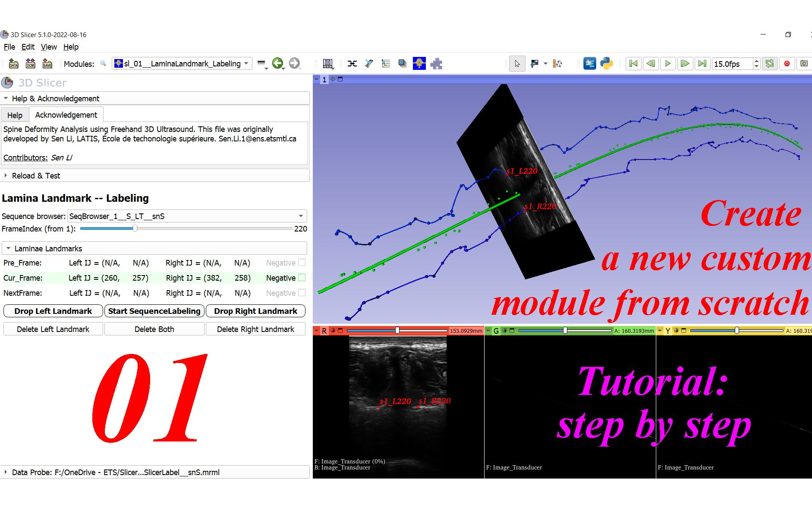Play the sequence with the green play button
Viewport: 812px width, 507px height.
(667, 63)
